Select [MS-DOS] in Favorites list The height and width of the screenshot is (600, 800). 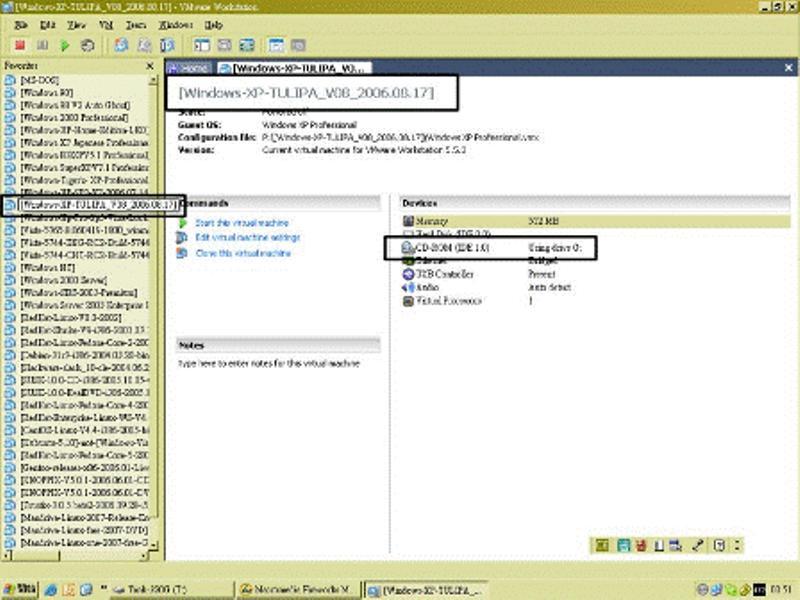pos(39,80)
